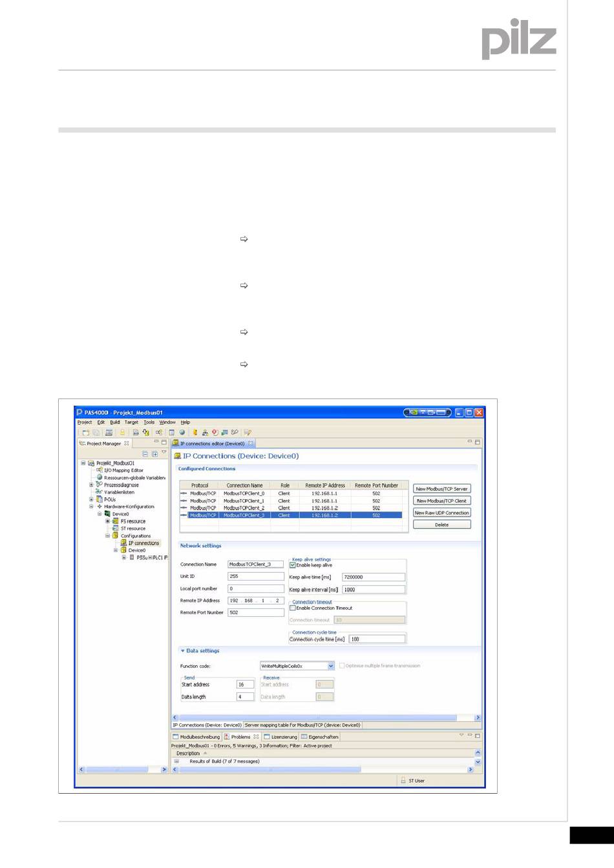Image resolution: width=614 pixels, height=868 pixels.
Task: Select the ModbusTCPClient_1 connection row
Action: 291,501
